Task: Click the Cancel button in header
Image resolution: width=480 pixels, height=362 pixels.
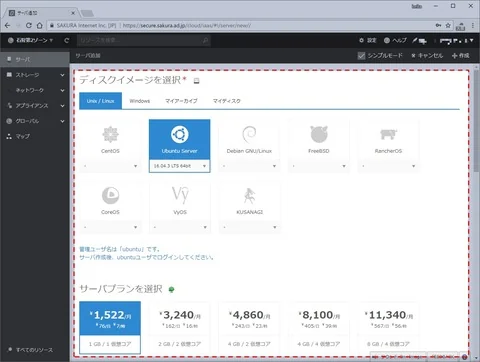Action: pos(427,56)
